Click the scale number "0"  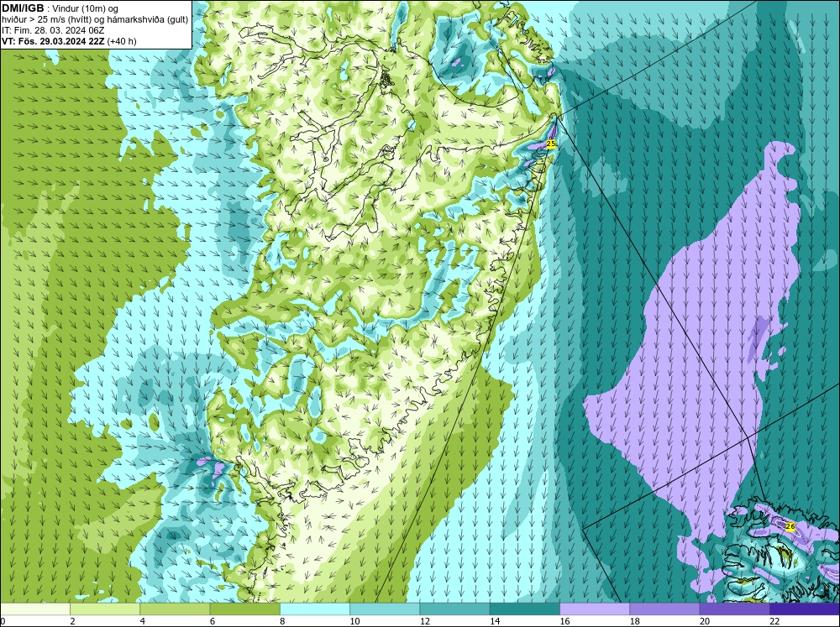point(3,620)
